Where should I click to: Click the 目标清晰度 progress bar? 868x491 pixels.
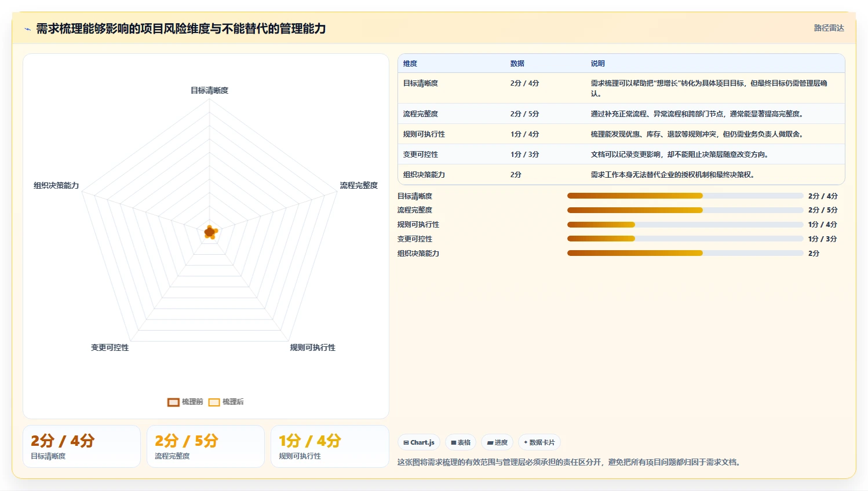(x=685, y=196)
